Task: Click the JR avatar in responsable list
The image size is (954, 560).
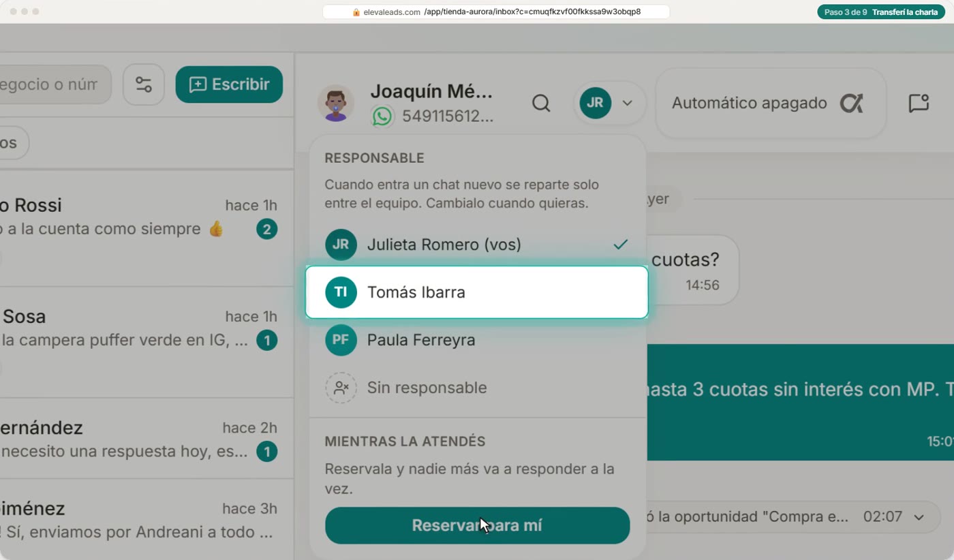Action: (x=341, y=245)
